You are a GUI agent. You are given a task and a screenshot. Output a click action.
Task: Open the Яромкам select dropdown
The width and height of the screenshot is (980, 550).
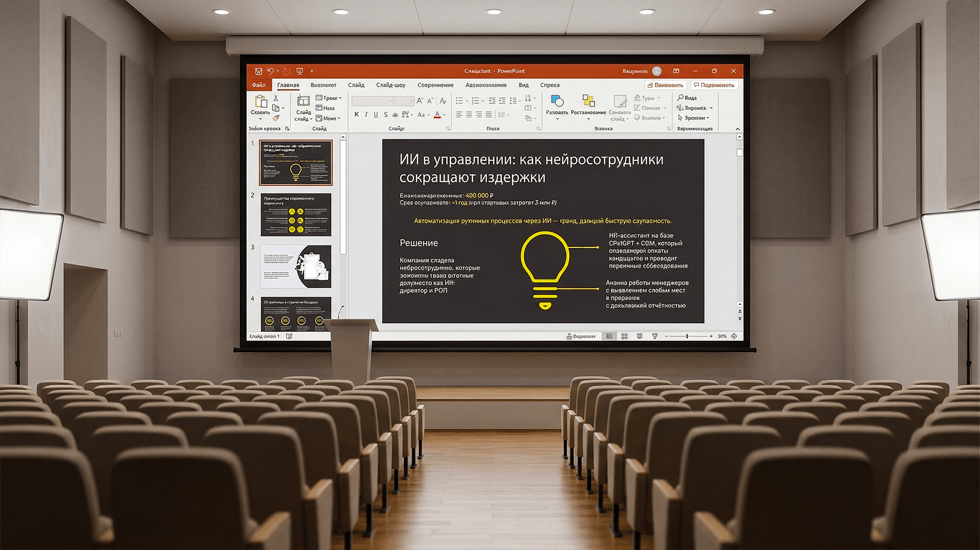click(x=693, y=118)
